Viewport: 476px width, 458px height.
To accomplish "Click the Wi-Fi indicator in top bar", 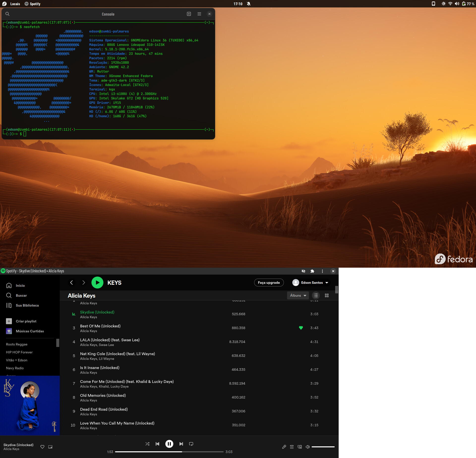I will coord(450,4).
